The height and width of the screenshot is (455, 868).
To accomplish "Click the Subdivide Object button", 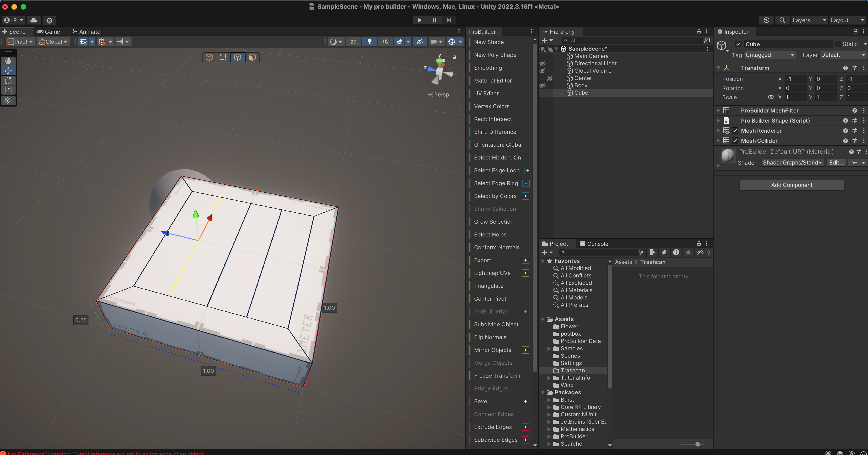I will pyautogui.click(x=496, y=324).
